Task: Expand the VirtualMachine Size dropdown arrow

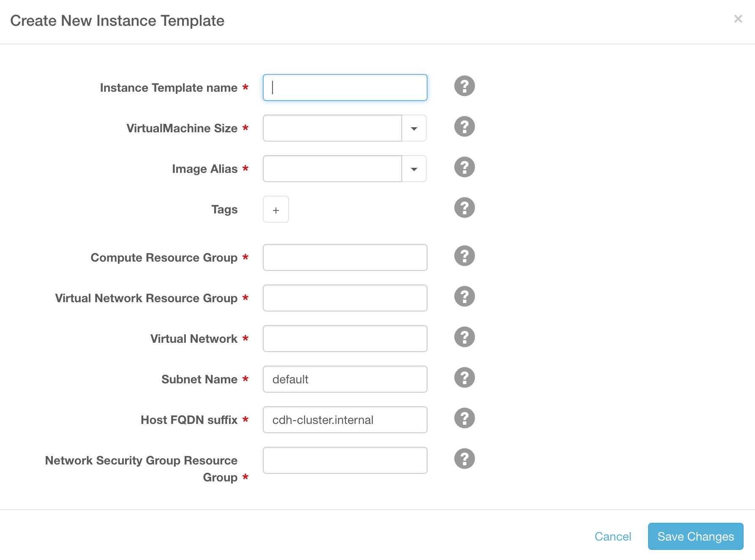Action: pos(414,128)
